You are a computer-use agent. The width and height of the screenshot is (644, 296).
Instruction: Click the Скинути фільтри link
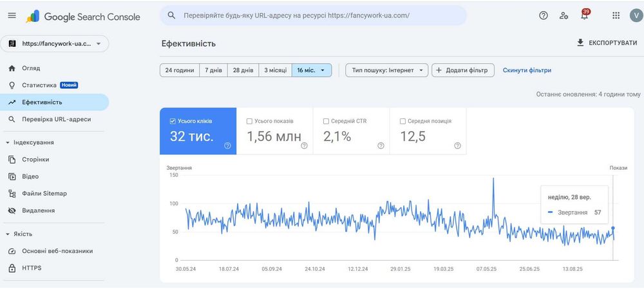tap(527, 70)
